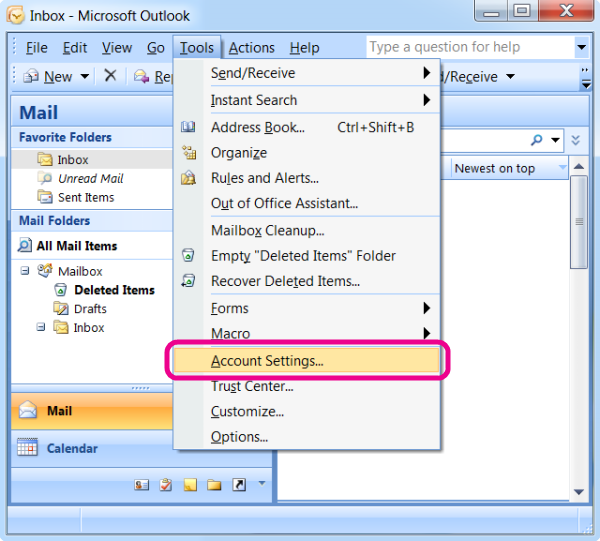
Task: Open the Actions menu
Action: point(251,48)
